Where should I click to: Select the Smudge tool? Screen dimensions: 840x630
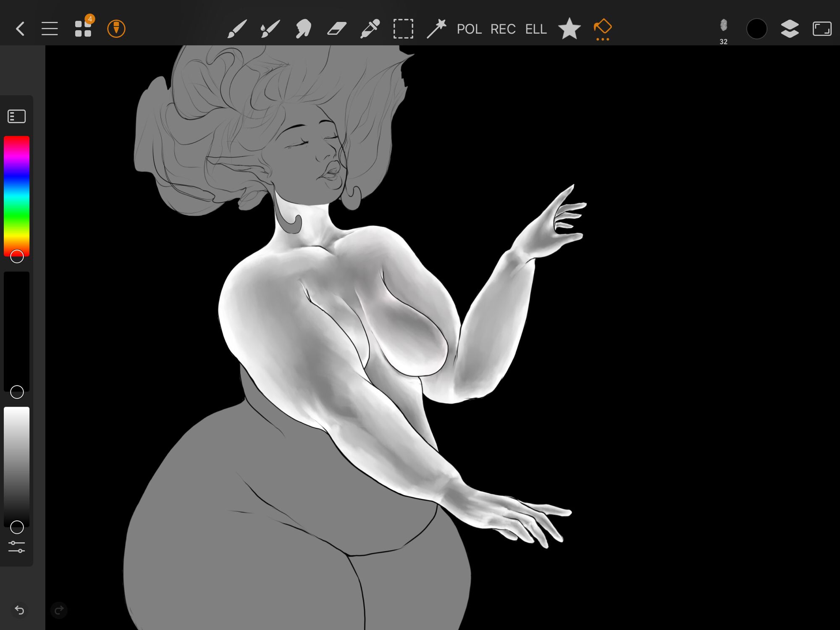coord(303,29)
